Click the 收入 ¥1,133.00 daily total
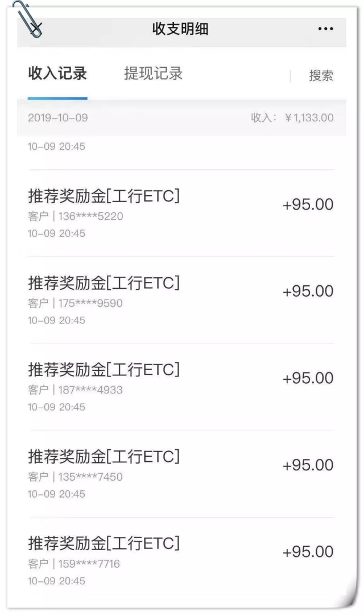 [292, 118]
